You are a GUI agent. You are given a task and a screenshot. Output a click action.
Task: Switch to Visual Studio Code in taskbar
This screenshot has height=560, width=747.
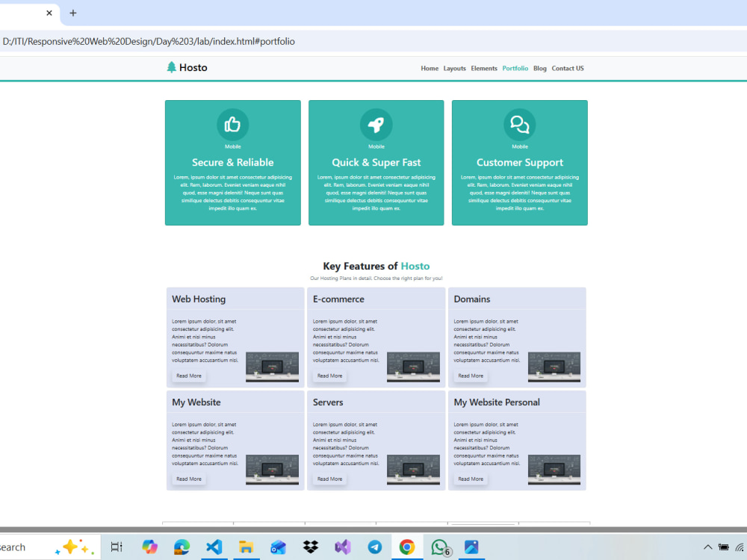click(214, 547)
